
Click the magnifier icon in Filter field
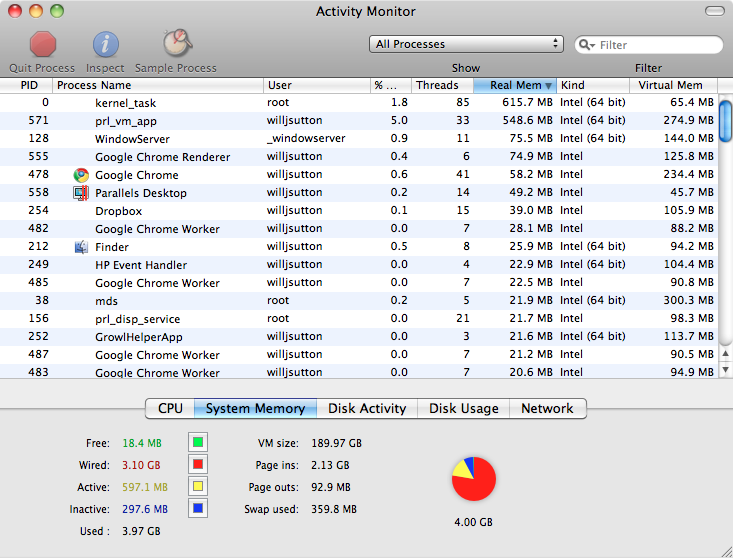586,45
